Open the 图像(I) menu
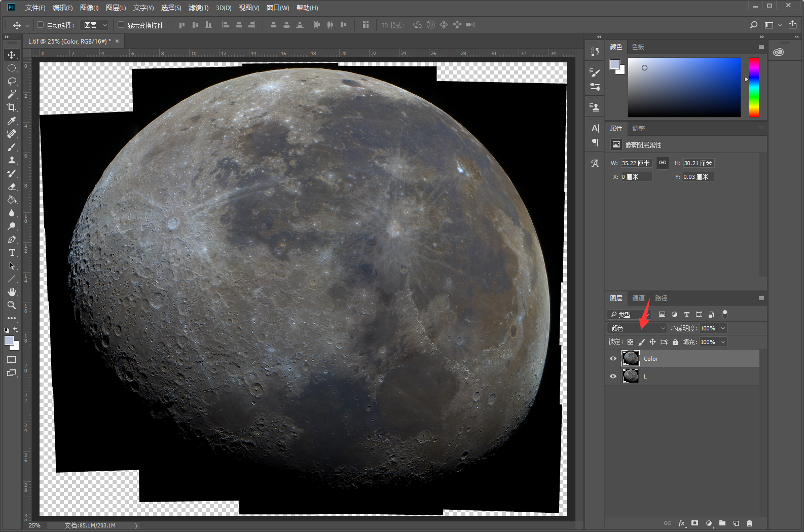 [89, 8]
